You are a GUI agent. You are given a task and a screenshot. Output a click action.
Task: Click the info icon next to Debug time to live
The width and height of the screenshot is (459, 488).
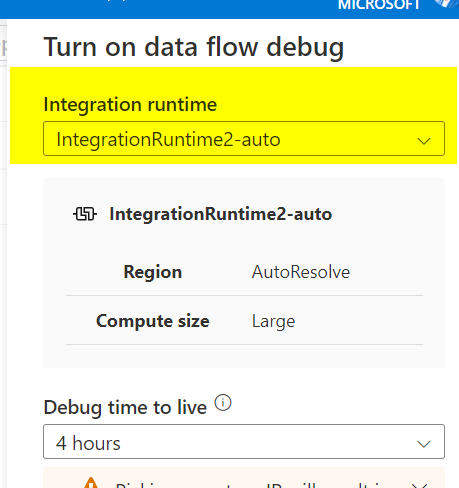click(x=223, y=403)
